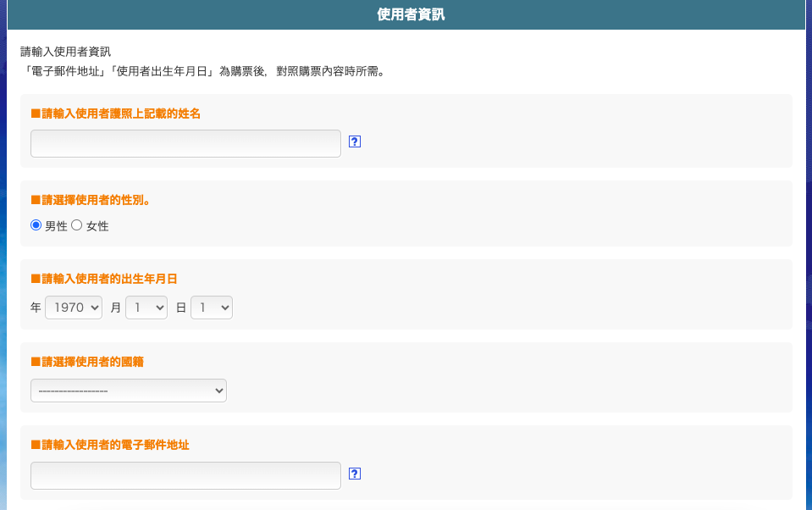
Task: Click the 使用者資訊 header bar
Action: click(410, 14)
